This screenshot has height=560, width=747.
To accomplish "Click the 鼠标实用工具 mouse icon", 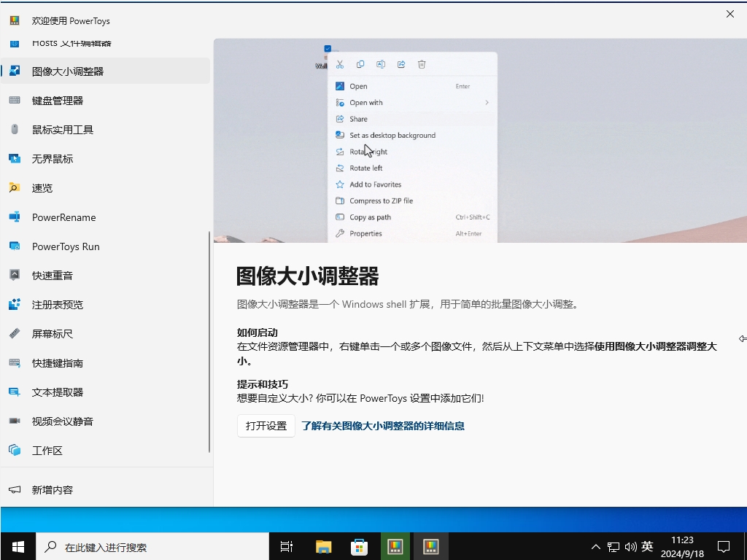I will point(15,129).
